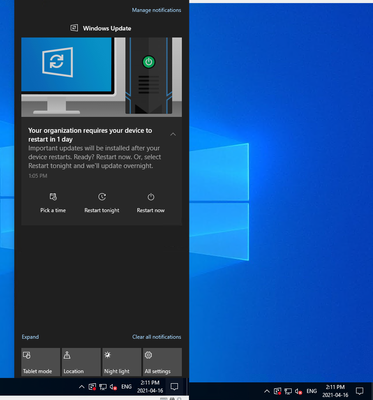Screen dimensions: 373x400
Task: Choose Pick a time for the restart
Action: pyautogui.click(x=53, y=203)
